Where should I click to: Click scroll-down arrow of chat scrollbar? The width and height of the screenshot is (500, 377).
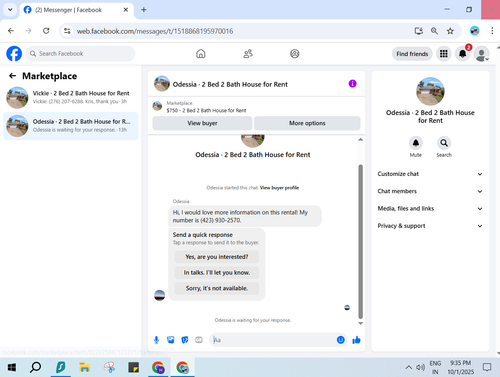360,323
